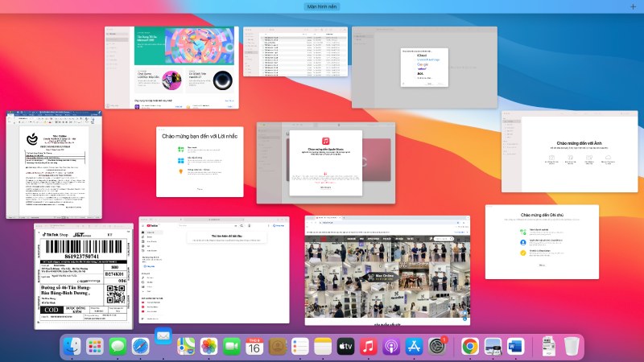Launch Apple TV from dock
Viewport: 644px width, 362px height.
(x=345, y=347)
